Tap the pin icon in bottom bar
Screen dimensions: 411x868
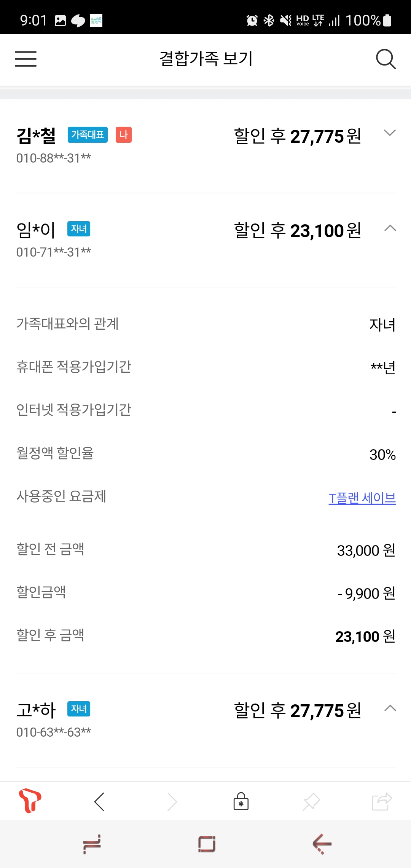[311, 802]
